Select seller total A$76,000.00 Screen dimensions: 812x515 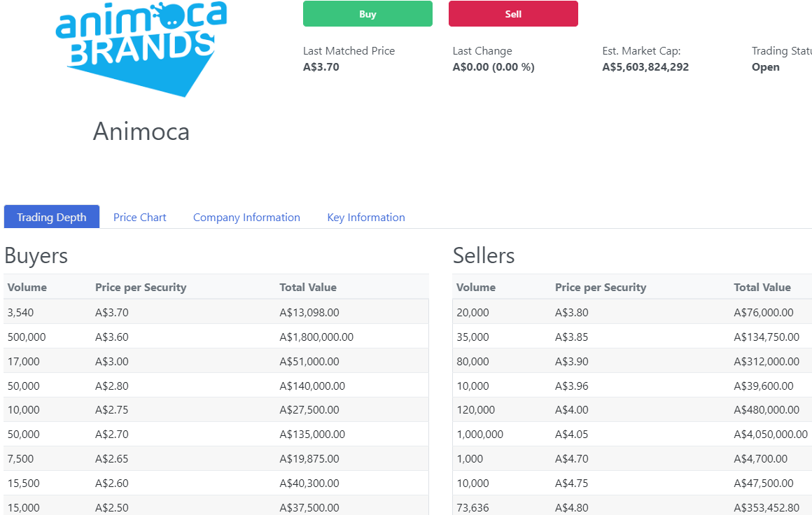(764, 313)
